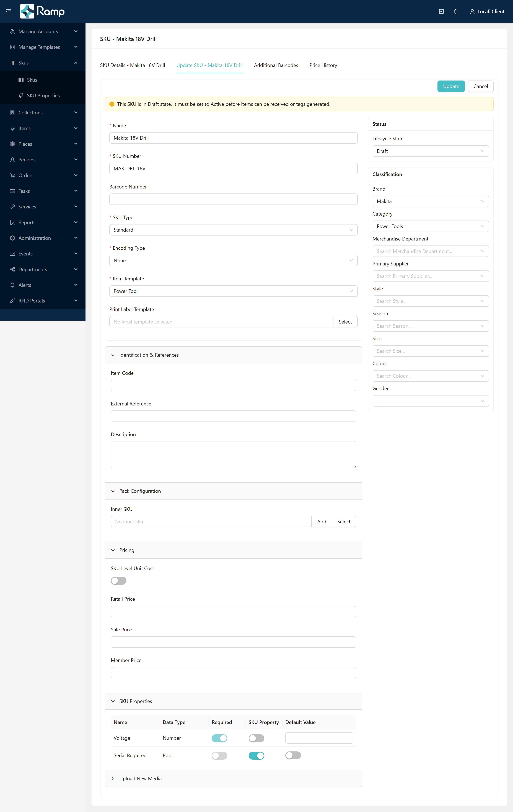Image resolution: width=513 pixels, height=812 pixels.
Task: Expand the Upload New Media section
Action: pos(233,779)
